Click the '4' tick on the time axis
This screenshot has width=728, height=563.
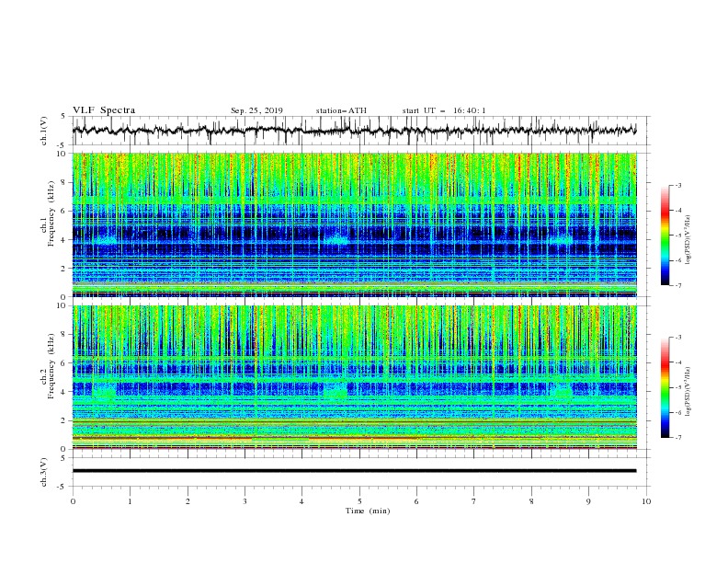[301, 501]
